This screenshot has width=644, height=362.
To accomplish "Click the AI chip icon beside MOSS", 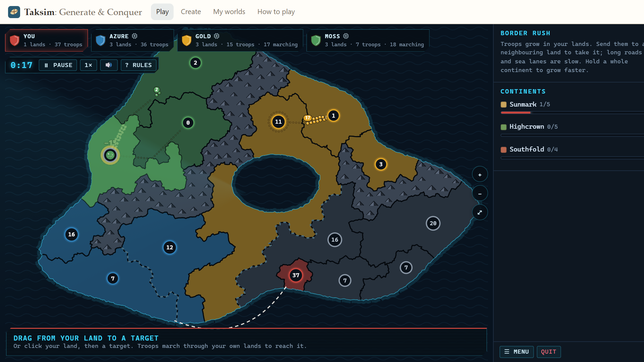I will pyautogui.click(x=346, y=36).
